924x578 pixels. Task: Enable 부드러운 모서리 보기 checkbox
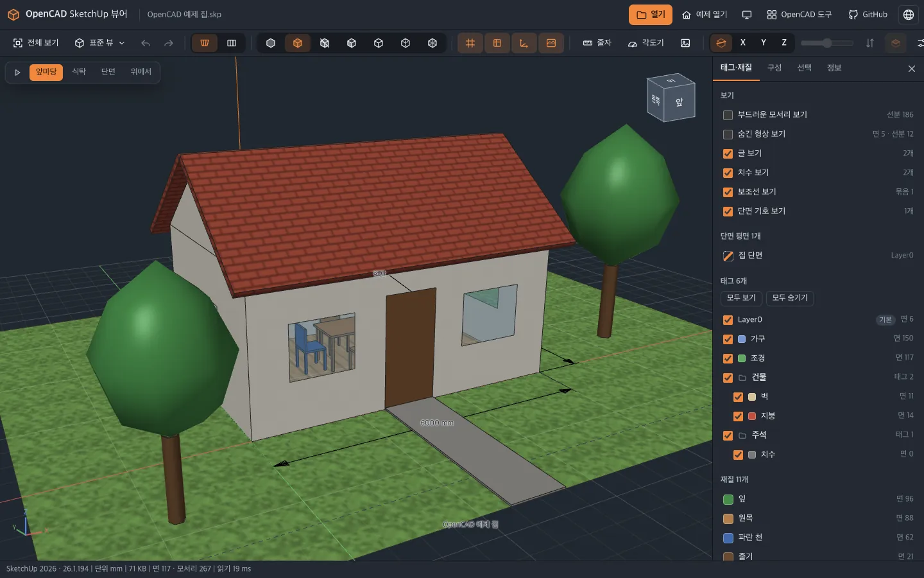tap(728, 115)
